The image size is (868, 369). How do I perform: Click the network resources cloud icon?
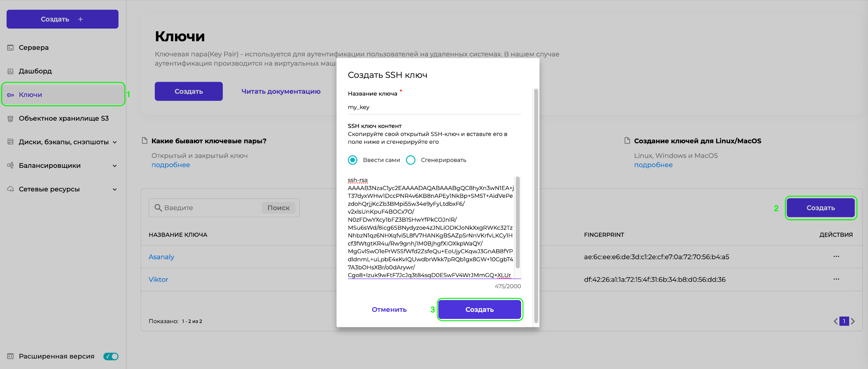coord(10,189)
